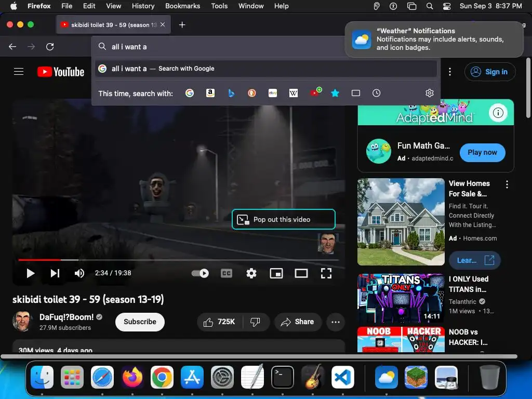532x399 pixels.
Task: Skip to next video
Action: tap(55, 273)
